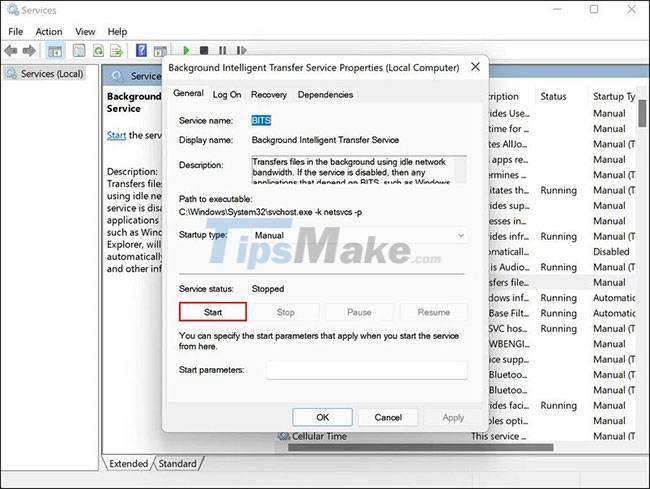This screenshot has width=650, height=489.
Task: Open the Properties toolbar icon
Action: pos(79,51)
